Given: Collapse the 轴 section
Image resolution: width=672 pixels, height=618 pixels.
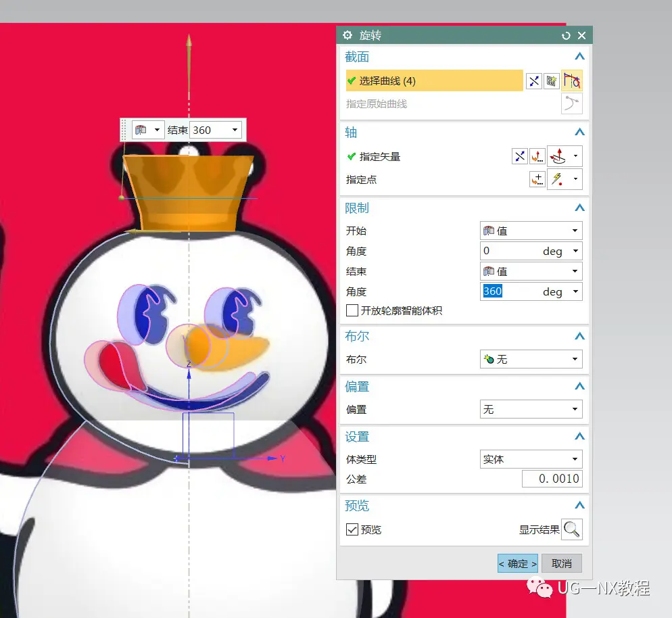Looking at the screenshot, I should click(x=579, y=132).
